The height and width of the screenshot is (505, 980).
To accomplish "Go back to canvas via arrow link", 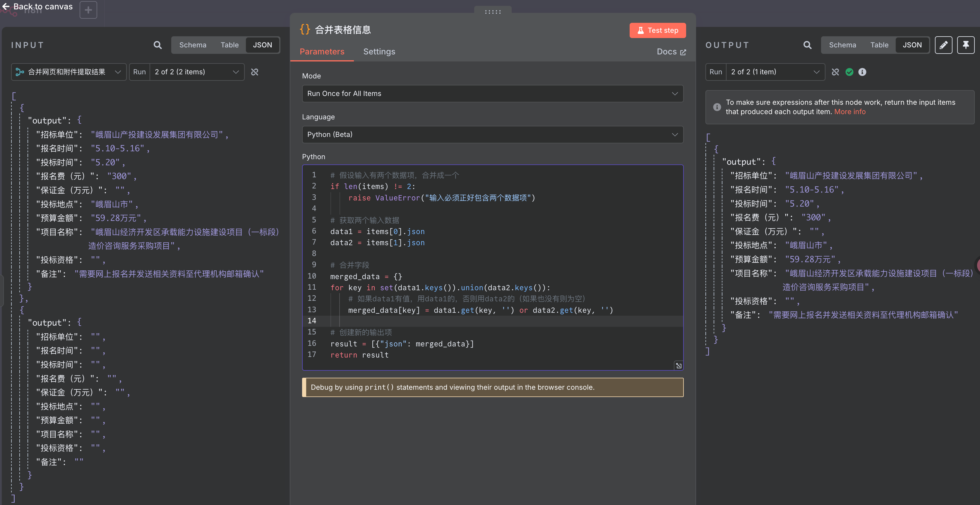I will [x=37, y=6].
